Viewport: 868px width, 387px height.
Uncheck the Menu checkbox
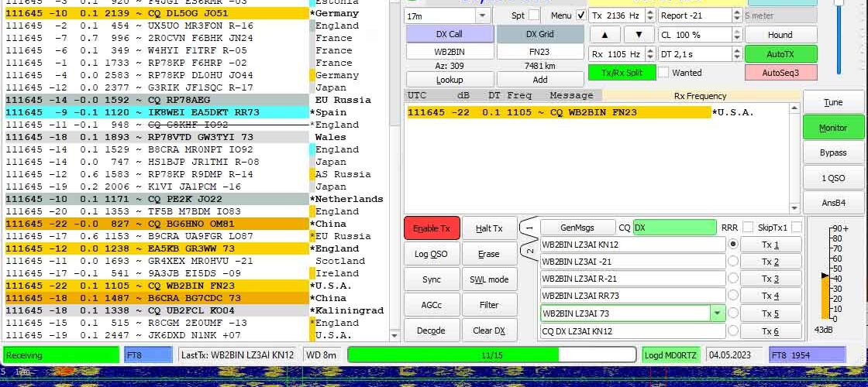click(580, 15)
